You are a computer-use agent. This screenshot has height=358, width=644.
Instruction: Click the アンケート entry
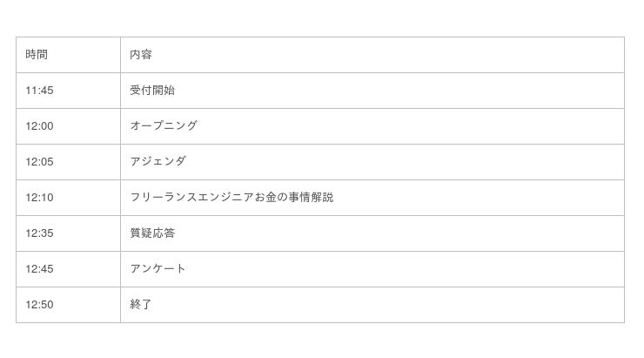158,269
